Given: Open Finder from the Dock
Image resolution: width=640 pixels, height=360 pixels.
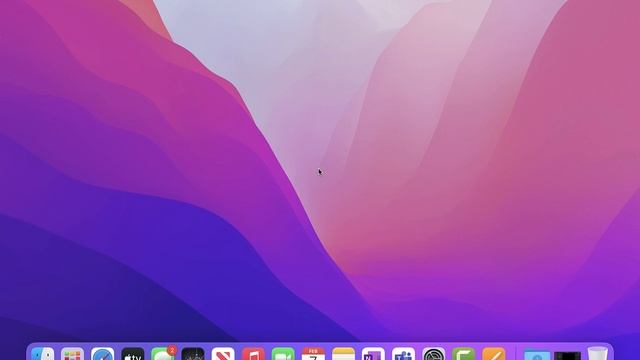Looking at the screenshot, I should click(x=42, y=354).
